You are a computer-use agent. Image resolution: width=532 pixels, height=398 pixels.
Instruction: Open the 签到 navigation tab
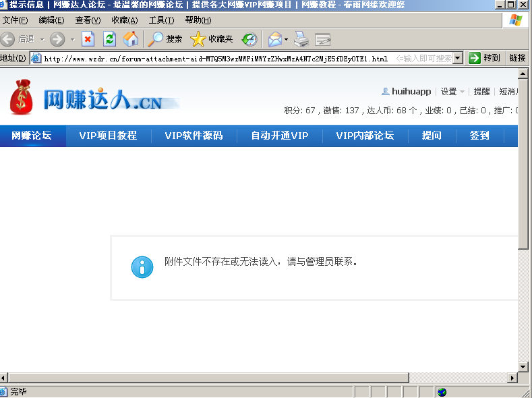click(479, 136)
